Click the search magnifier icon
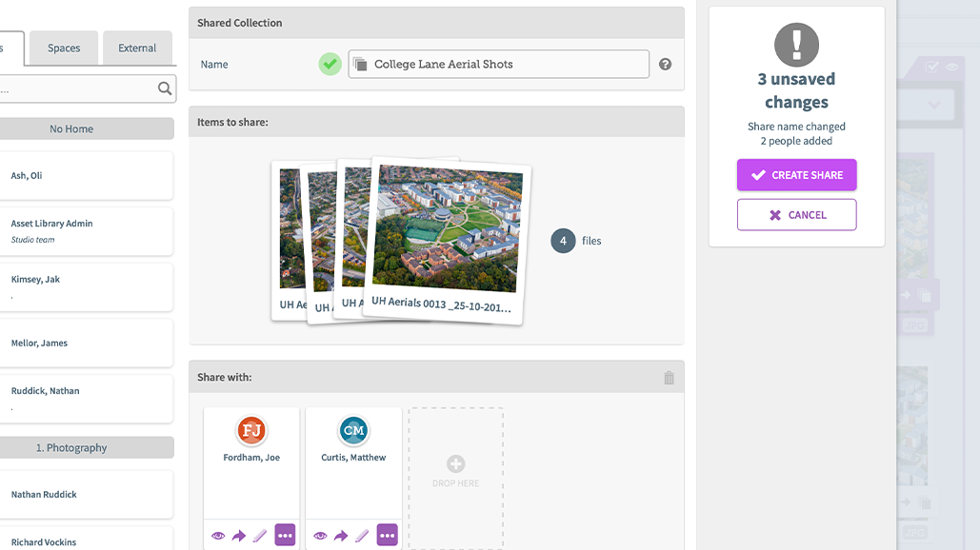980x550 pixels. [165, 88]
